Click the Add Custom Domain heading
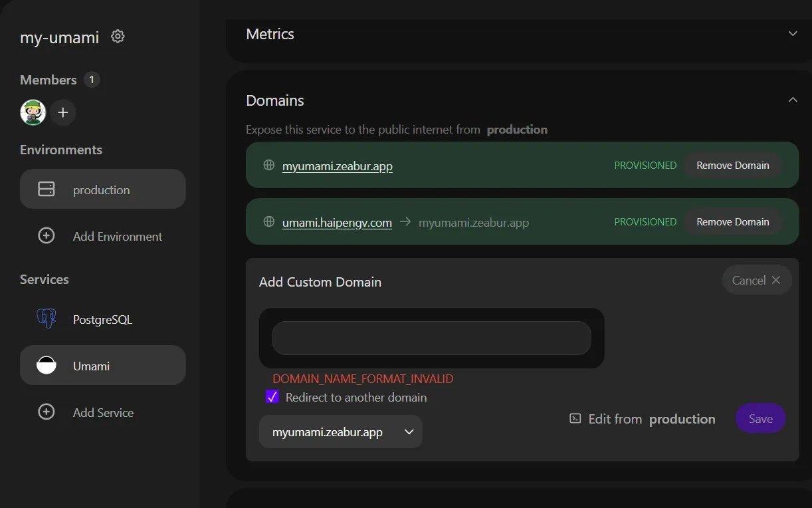Viewport: 812px width, 508px height. point(320,282)
